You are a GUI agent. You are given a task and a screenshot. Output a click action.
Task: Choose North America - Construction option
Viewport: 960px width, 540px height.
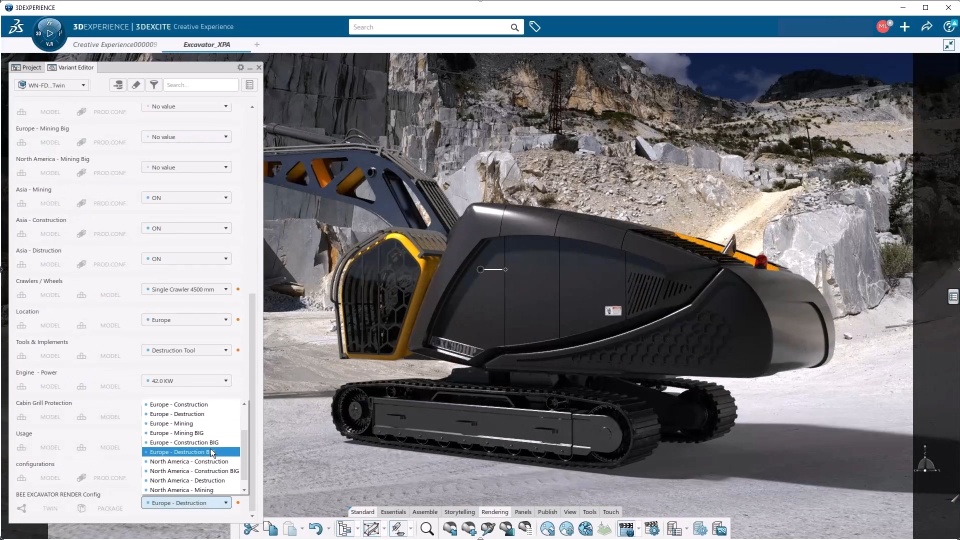pos(188,461)
